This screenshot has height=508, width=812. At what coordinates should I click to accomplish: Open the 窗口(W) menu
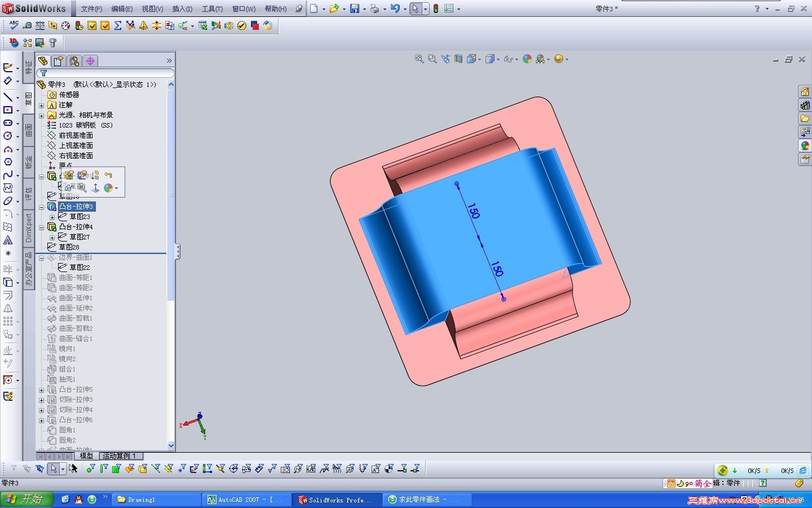pyautogui.click(x=244, y=8)
